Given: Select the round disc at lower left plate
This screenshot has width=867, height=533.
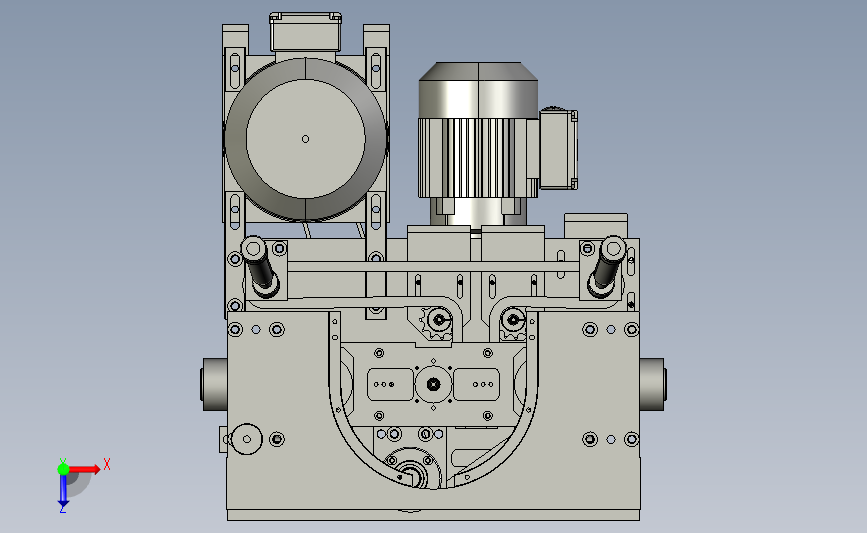Looking at the screenshot, I should [x=246, y=439].
